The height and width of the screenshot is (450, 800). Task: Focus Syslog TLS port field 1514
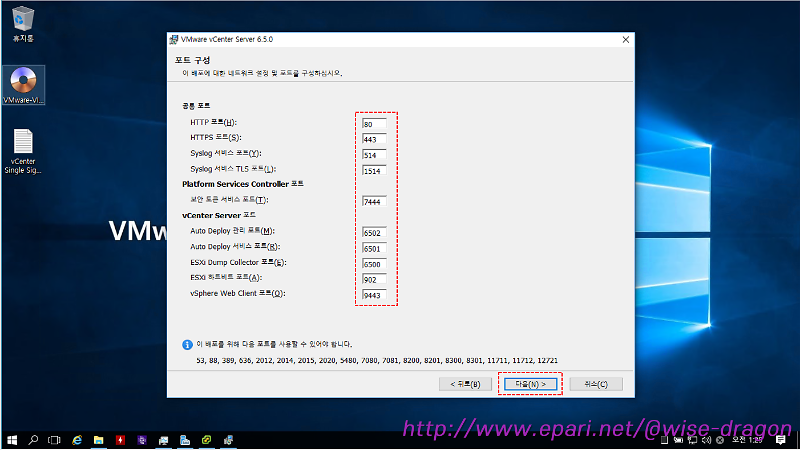[374, 171]
